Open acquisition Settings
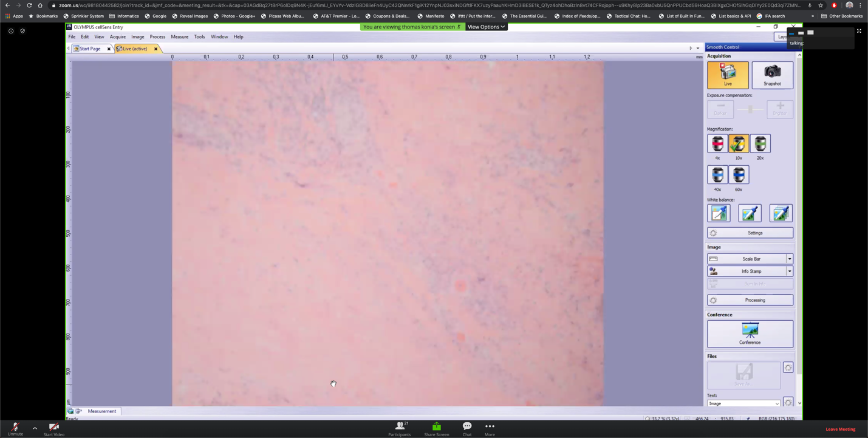The width and height of the screenshot is (868, 438). click(750, 233)
